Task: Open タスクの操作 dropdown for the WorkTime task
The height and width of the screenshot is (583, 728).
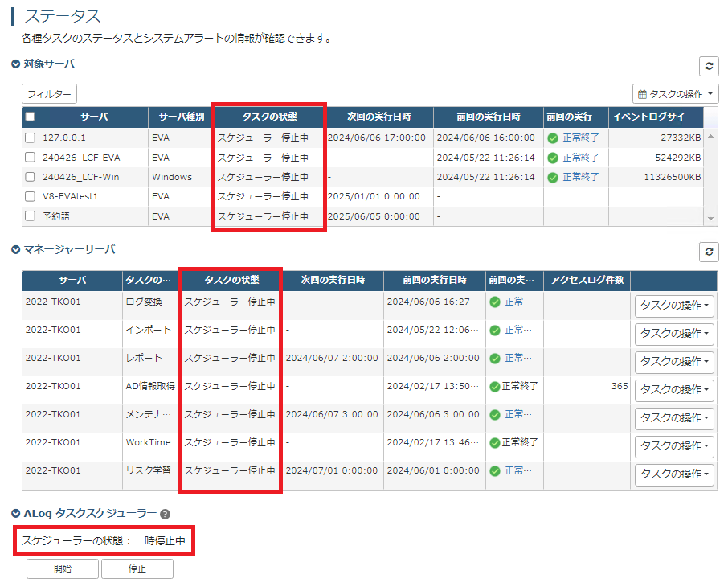Action: coord(674,446)
